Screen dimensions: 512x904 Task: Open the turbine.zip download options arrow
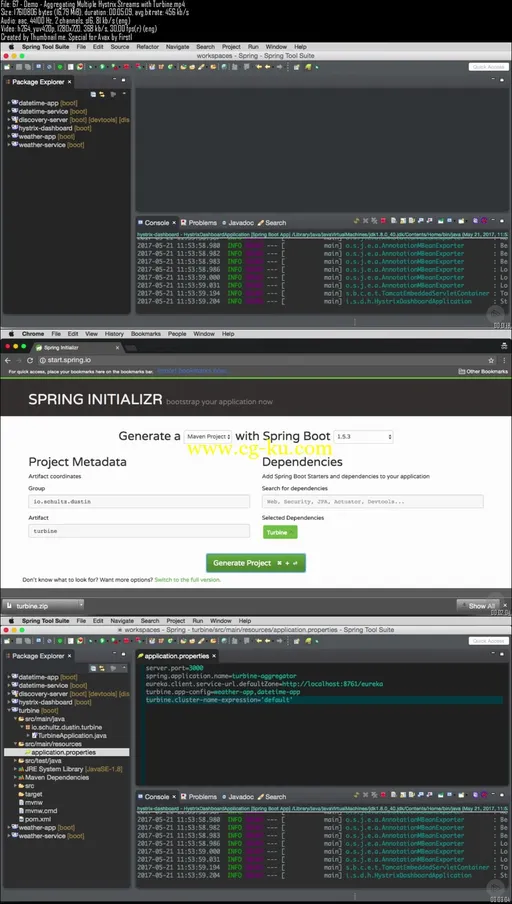pyautogui.click(x=81, y=604)
